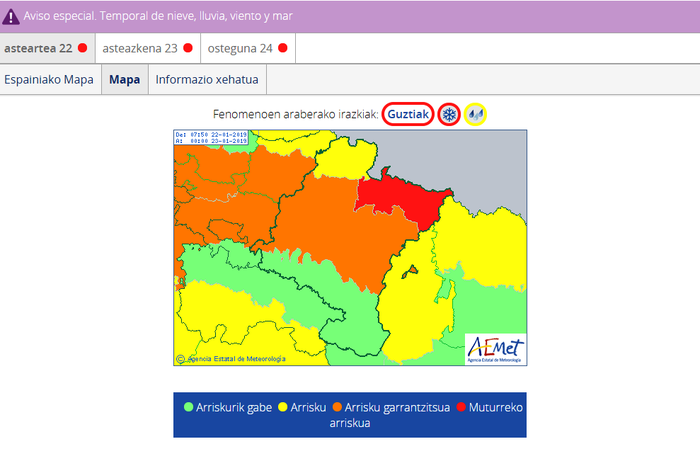Switch to the Espainiako Mapa tab

[49, 80]
